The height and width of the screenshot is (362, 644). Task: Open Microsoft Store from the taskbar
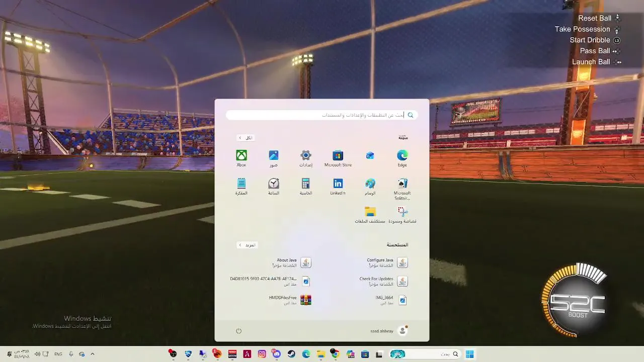[365, 354]
